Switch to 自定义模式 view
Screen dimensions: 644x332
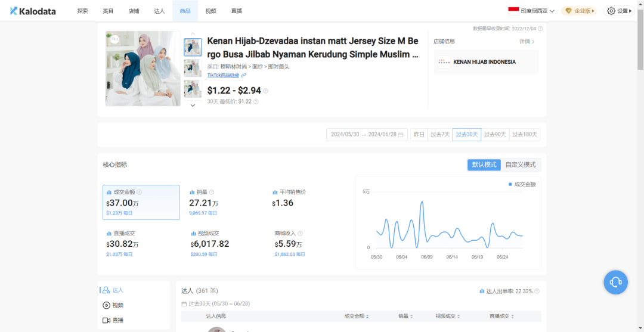click(x=521, y=165)
